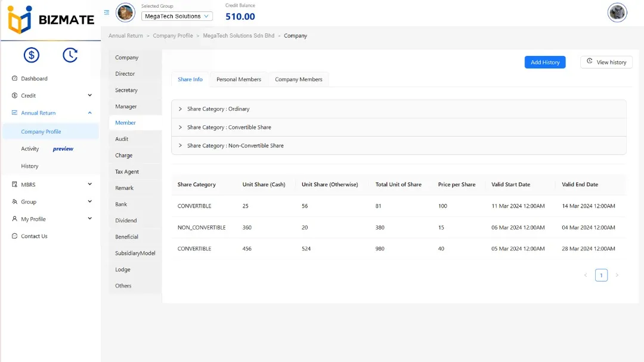Click the BIZMATE logo
644x362 pixels.
point(51,20)
